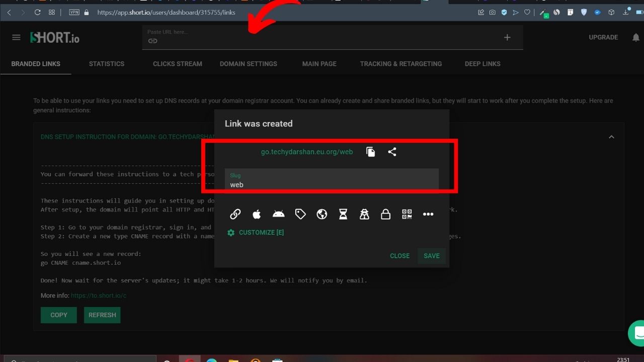Open link cloaking with the spy icon
This screenshot has width=644, height=362.
pyautogui.click(x=364, y=214)
